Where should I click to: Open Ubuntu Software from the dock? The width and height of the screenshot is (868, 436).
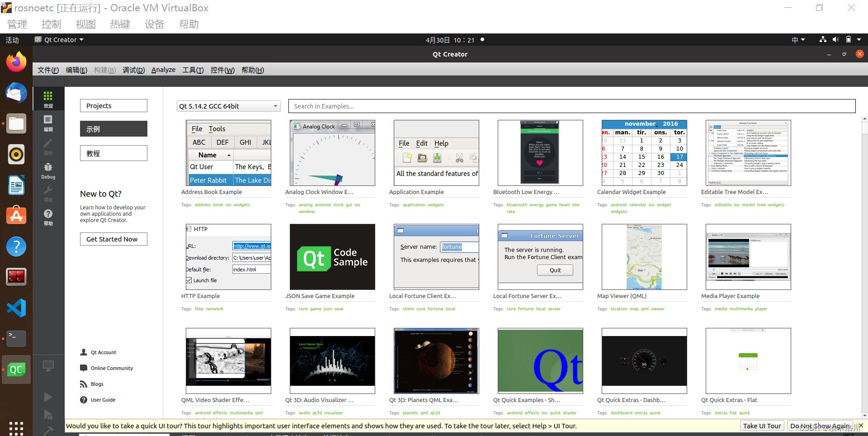tap(16, 216)
